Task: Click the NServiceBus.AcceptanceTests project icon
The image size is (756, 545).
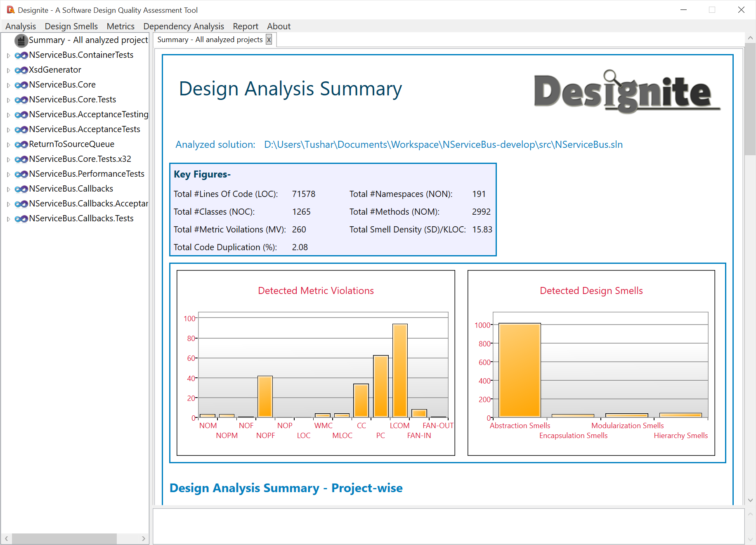Action: 21,130
